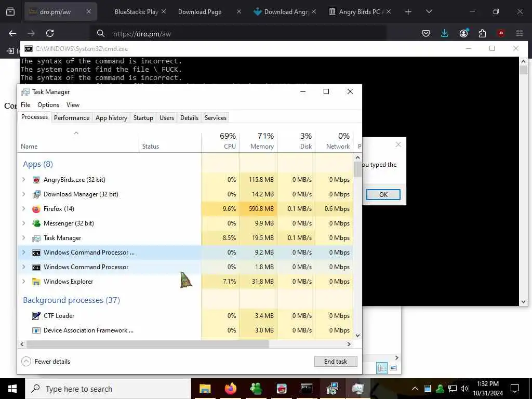Sort processes by Memory column

(258, 141)
